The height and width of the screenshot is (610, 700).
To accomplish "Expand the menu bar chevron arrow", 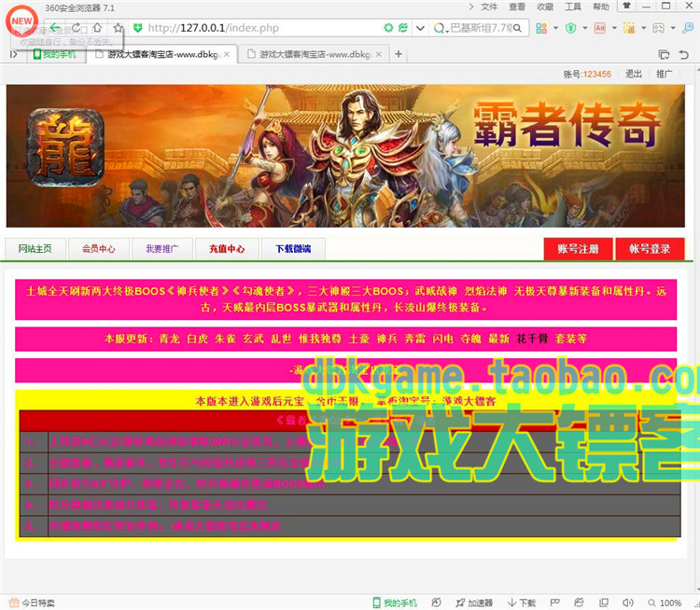I will coord(471,7).
